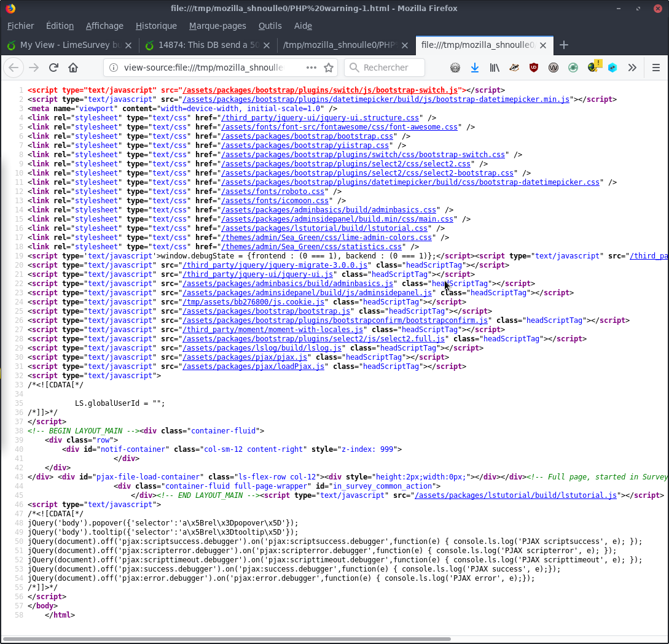Image resolution: width=669 pixels, height=644 pixels.
Task: Open the Library icon in toolbar
Action: 495,68
